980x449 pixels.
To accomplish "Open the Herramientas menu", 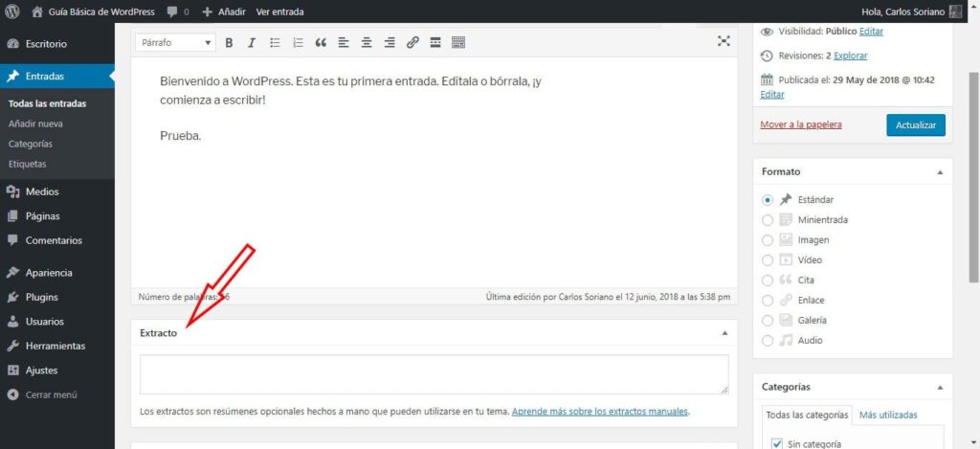I will tap(56, 347).
